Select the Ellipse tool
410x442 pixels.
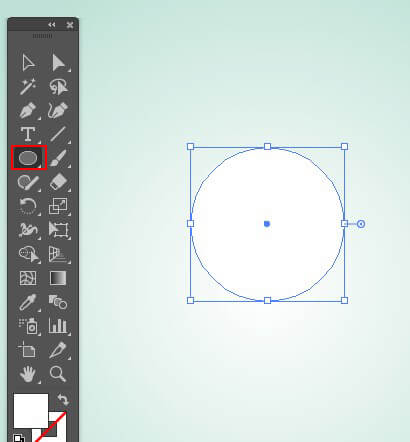coord(28,158)
